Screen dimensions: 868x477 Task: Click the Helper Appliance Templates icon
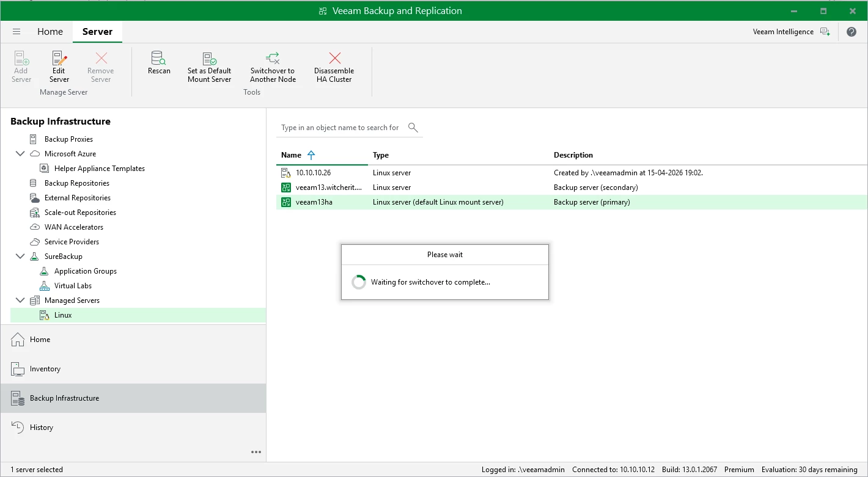(x=44, y=169)
